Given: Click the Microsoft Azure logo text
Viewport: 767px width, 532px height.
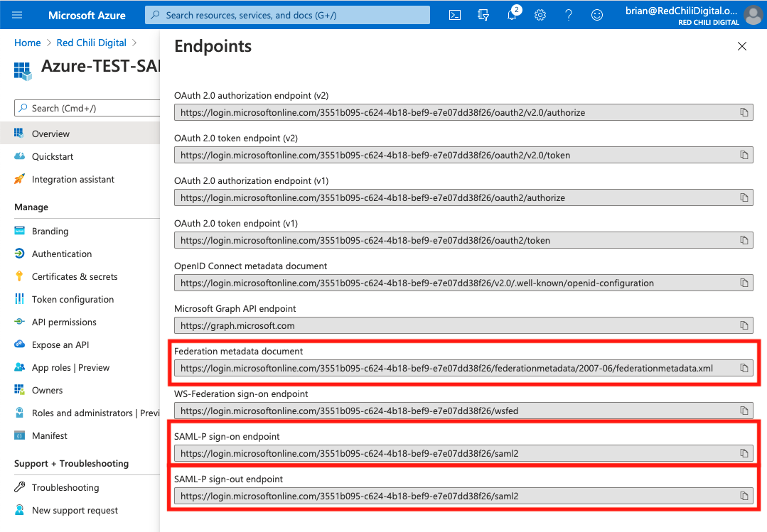Looking at the screenshot, I should coord(87,15).
